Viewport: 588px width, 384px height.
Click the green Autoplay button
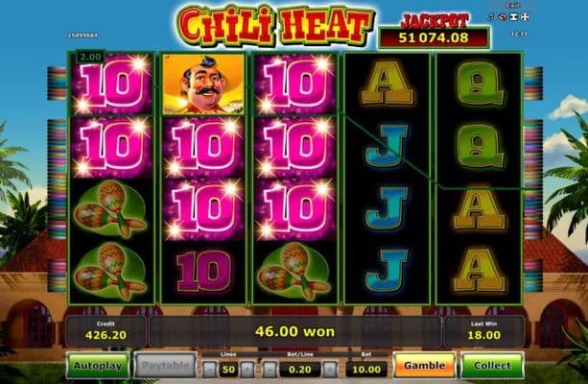click(x=98, y=366)
